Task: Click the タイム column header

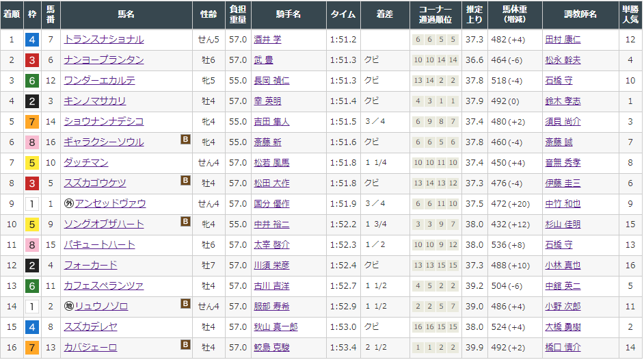Action: pos(343,14)
